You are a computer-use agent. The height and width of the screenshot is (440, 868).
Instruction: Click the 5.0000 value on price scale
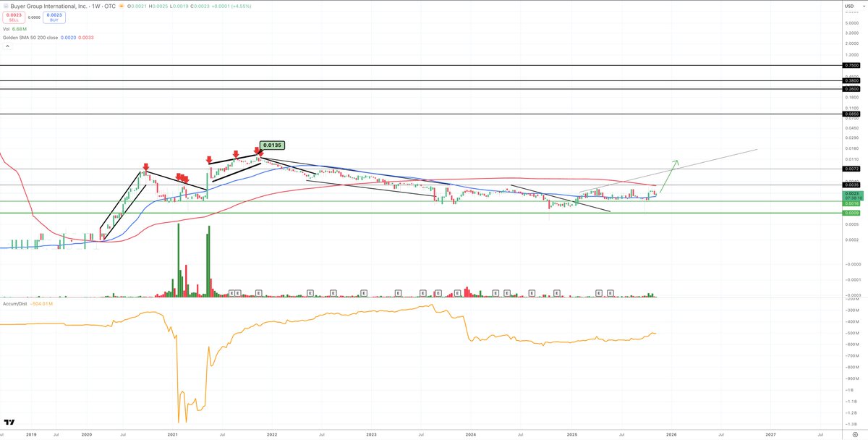coord(851,22)
